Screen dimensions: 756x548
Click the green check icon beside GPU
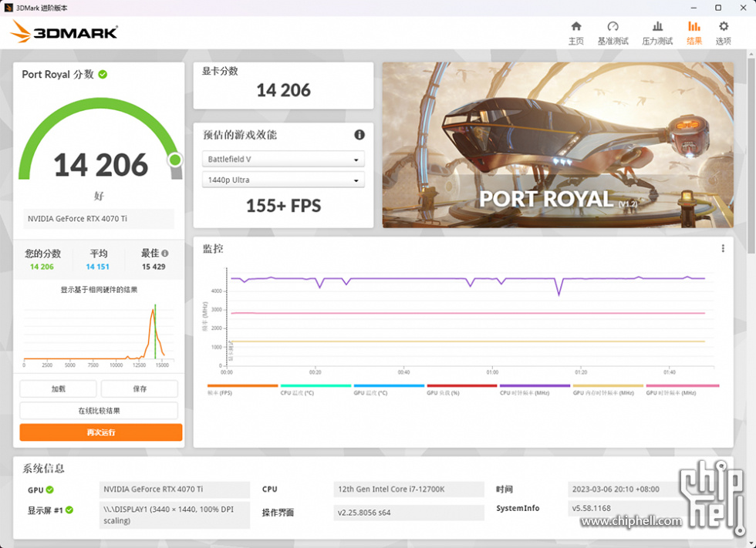[49, 489]
